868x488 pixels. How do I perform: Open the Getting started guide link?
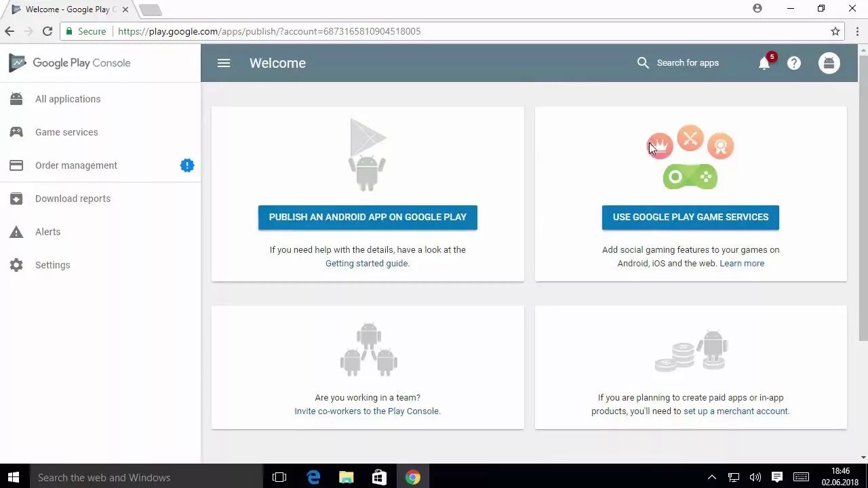coord(367,263)
